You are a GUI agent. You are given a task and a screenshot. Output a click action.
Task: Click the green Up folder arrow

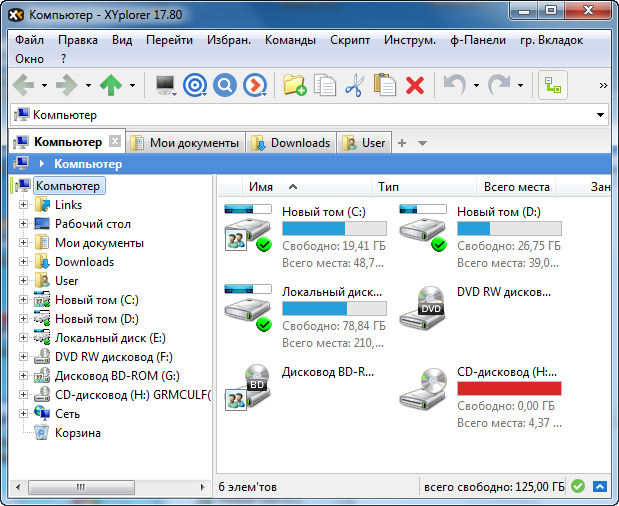tap(111, 86)
